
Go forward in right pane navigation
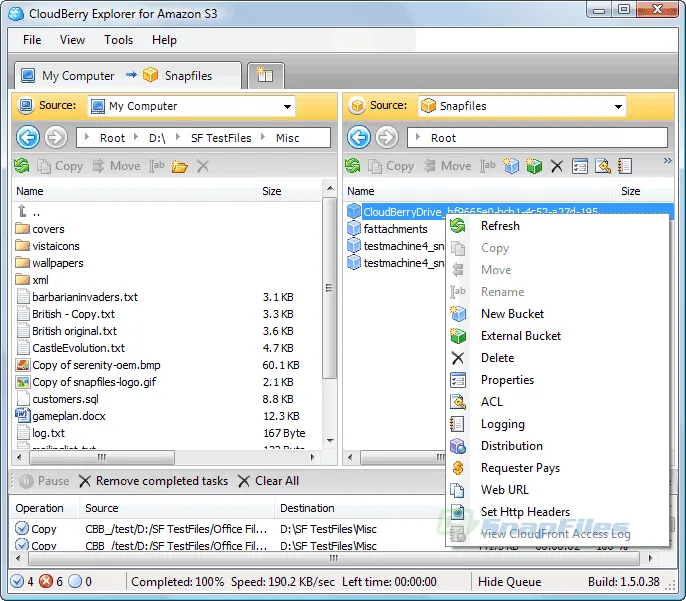click(387, 138)
